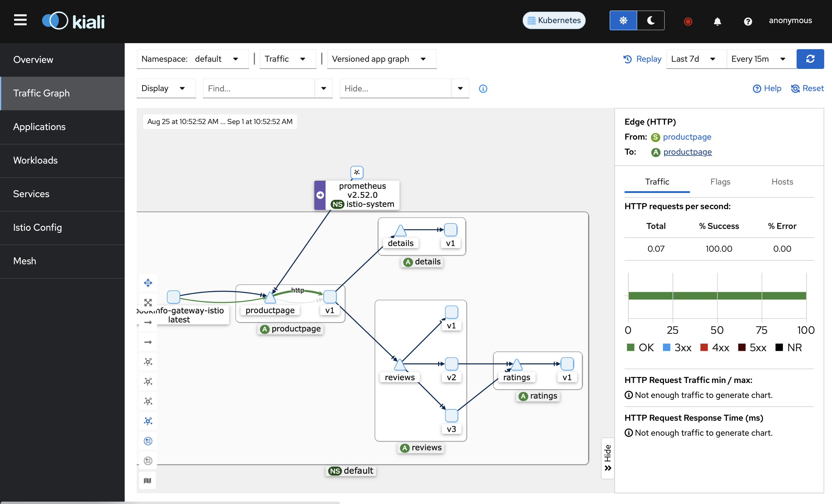Open the From productpage service link

(x=687, y=137)
